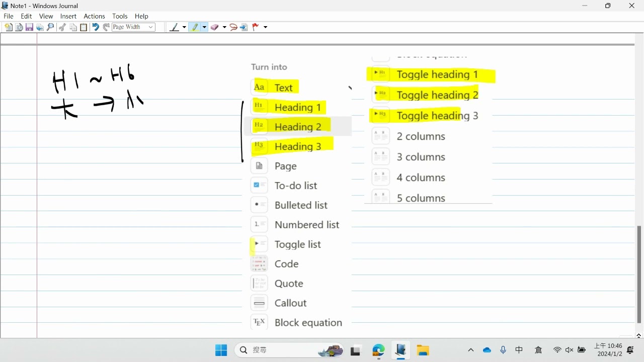This screenshot has width=644, height=362.
Task: Open the Eraser size dropdown arrow
Action: point(224,27)
